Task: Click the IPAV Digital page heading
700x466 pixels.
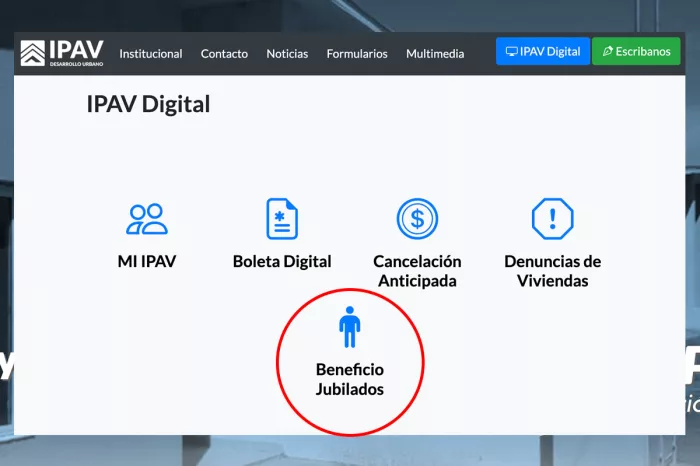Action: (x=148, y=104)
